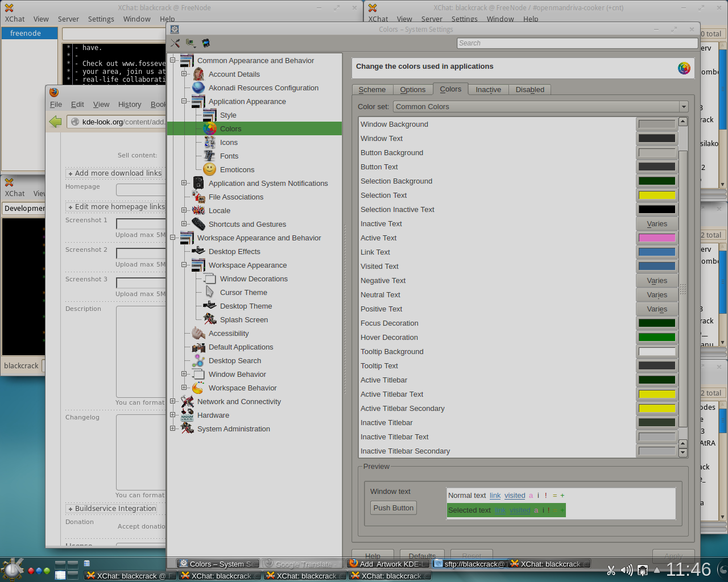Click the Cursor Theme pointer icon
Viewport: 728px width, 582px height.
click(210, 292)
